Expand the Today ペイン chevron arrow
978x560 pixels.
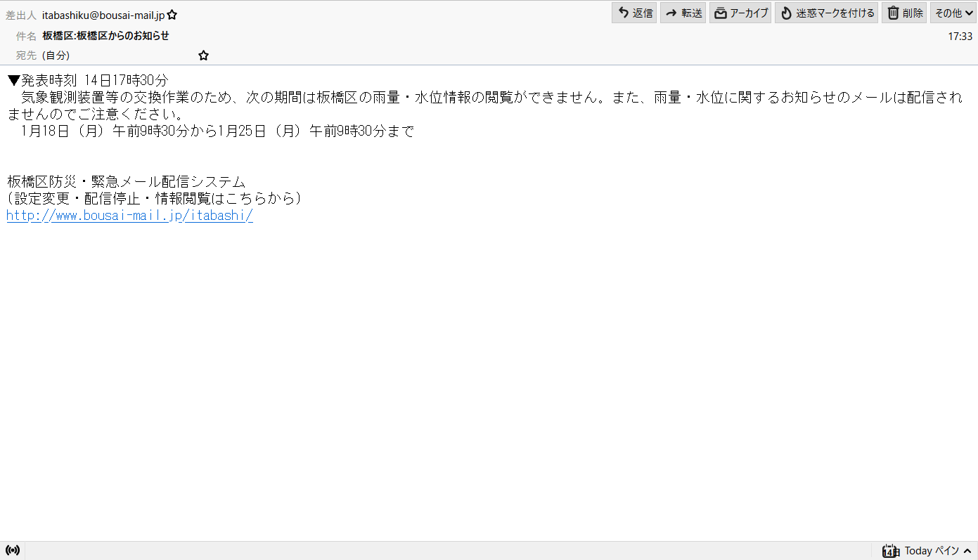pos(967,551)
